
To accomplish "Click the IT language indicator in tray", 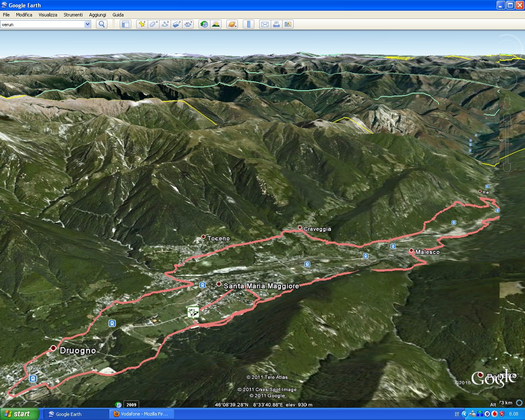I will 457,414.
